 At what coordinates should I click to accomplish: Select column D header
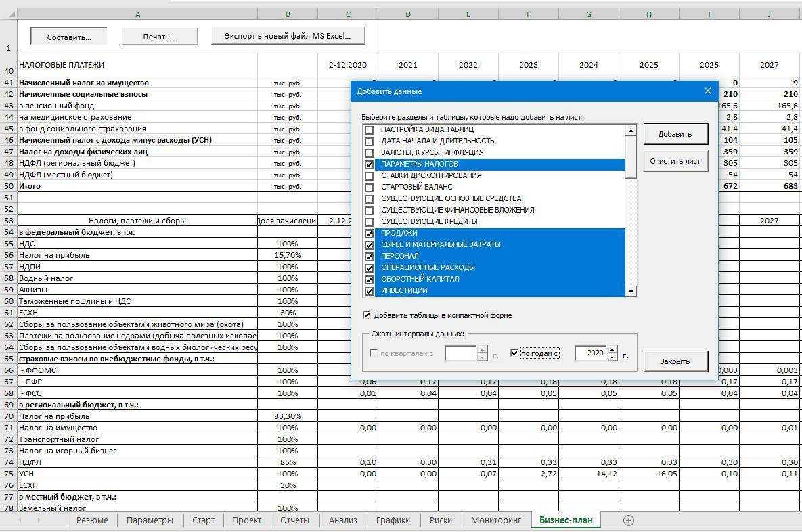[408, 14]
